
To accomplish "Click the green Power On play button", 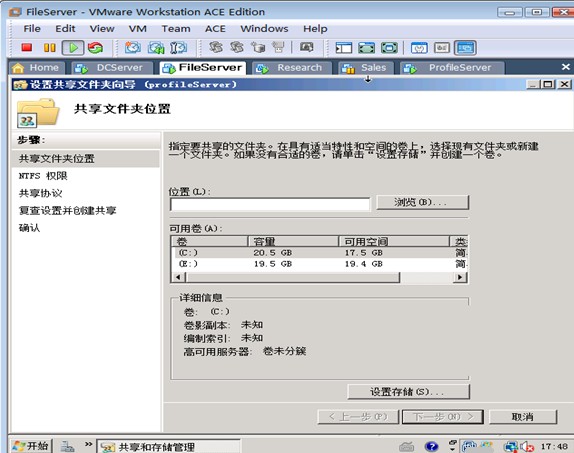I will click(73, 48).
